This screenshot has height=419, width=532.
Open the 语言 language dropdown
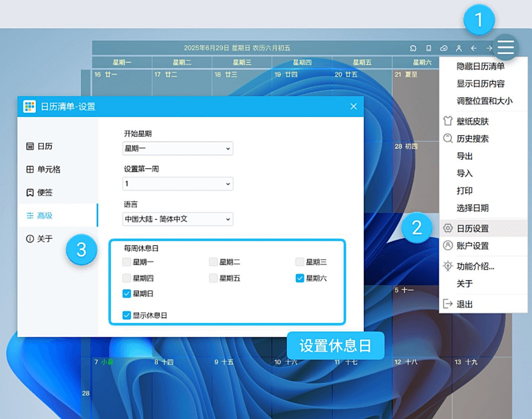point(177,219)
